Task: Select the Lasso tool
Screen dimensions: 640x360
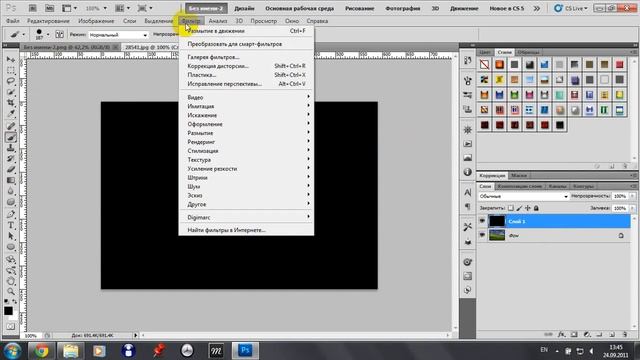Action: tap(11, 81)
